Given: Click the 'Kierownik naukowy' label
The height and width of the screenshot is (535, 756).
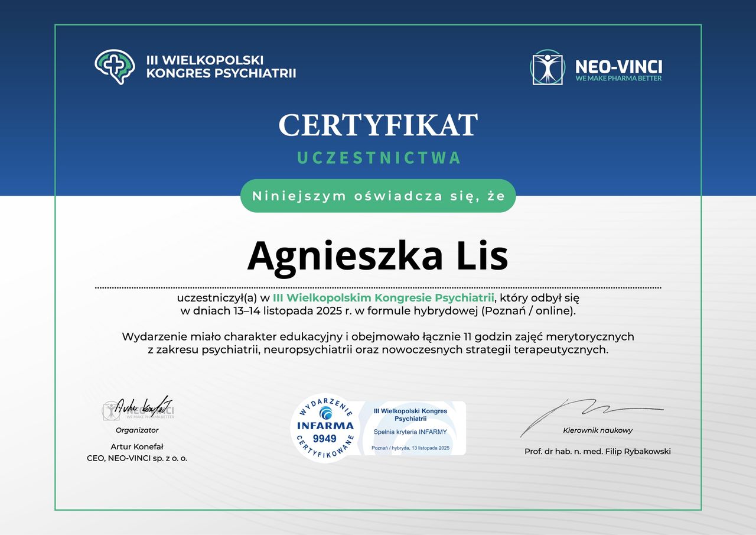Looking at the screenshot, I should 598,430.
